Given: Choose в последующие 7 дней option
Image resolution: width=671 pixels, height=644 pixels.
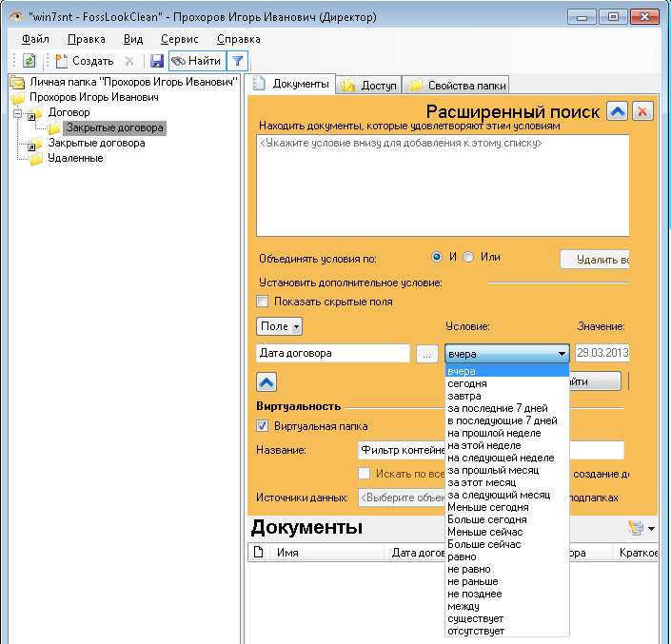Looking at the screenshot, I should [x=507, y=420].
